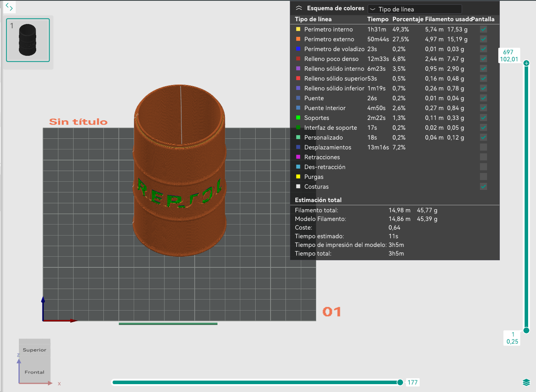Click the Sin título plate name
The image size is (536, 392).
pos(78,122)
